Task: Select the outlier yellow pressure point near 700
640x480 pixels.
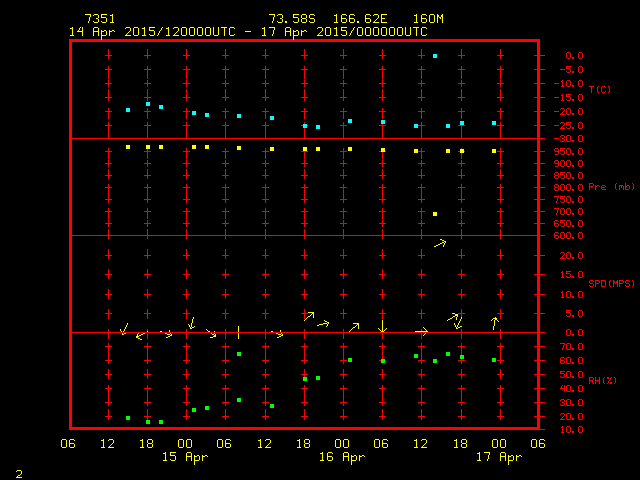Action: pyautogui.click(x=435, y=214)
